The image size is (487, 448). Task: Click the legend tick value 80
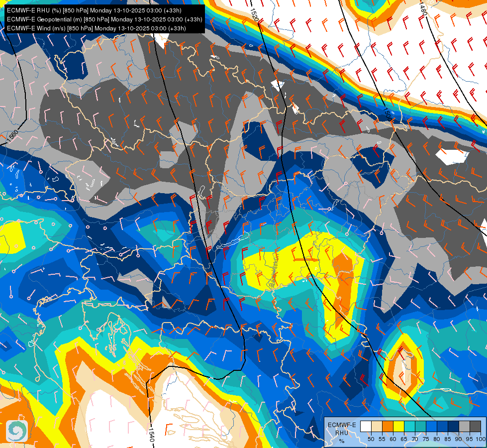[x=437, y=439]
